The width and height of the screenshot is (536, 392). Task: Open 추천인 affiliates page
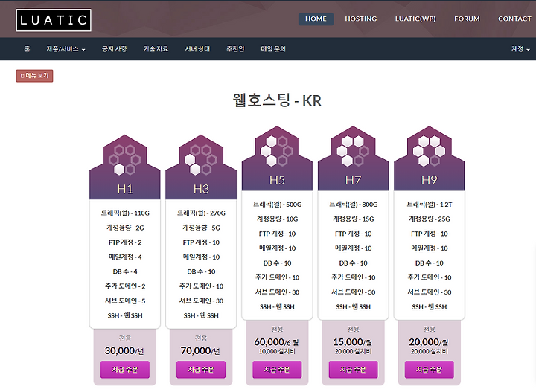click(x=235, y=49)
